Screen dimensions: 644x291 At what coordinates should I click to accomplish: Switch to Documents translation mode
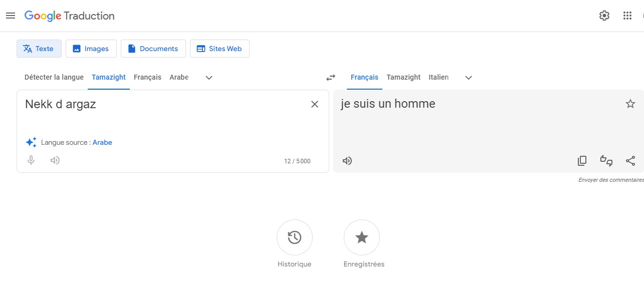[x=153, y=49]
